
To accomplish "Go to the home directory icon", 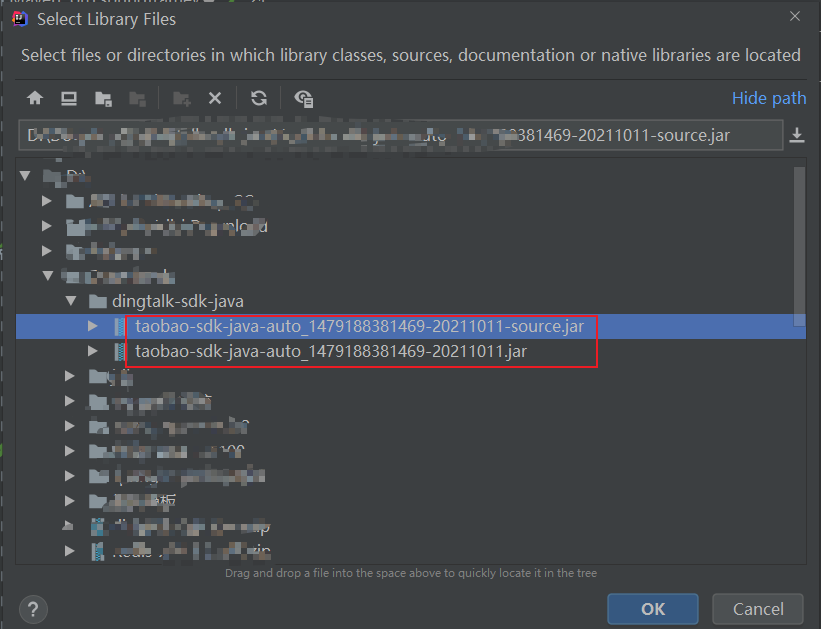I will tap(35, 98).
